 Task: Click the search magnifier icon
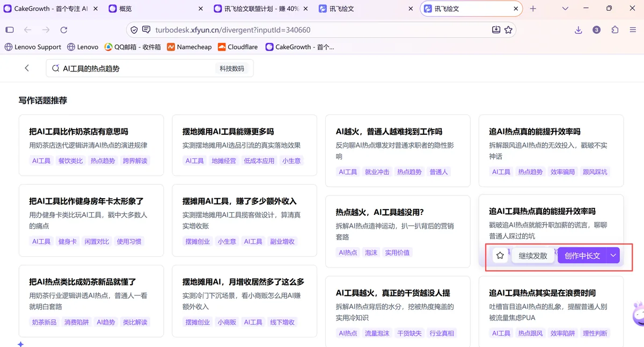55,68
